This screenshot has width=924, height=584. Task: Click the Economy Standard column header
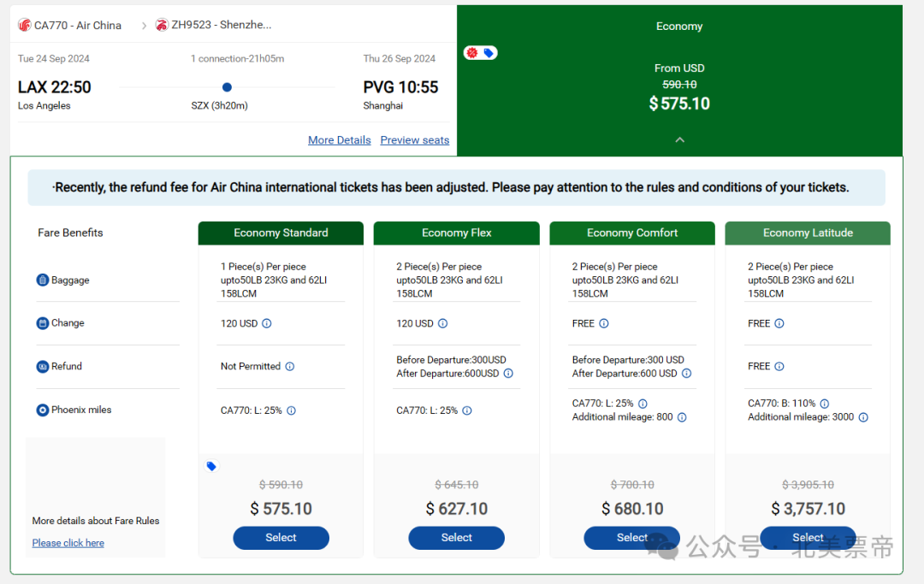(x=281, y=233)
